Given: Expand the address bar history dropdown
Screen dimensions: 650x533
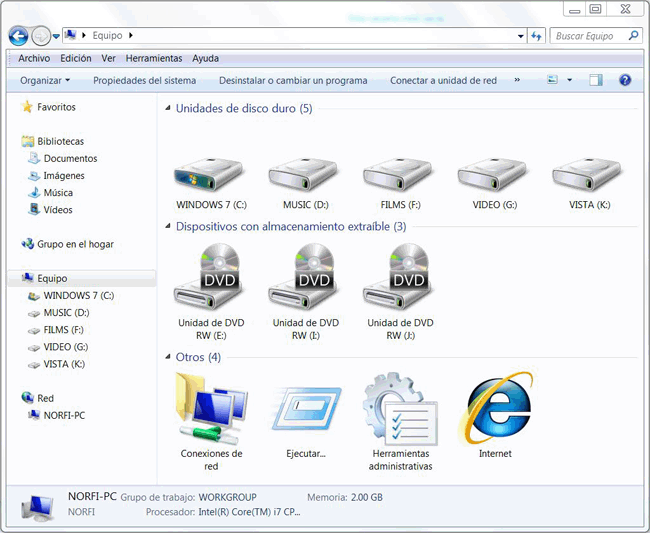Looking at the screenshot, I should [x=521, y=36].
